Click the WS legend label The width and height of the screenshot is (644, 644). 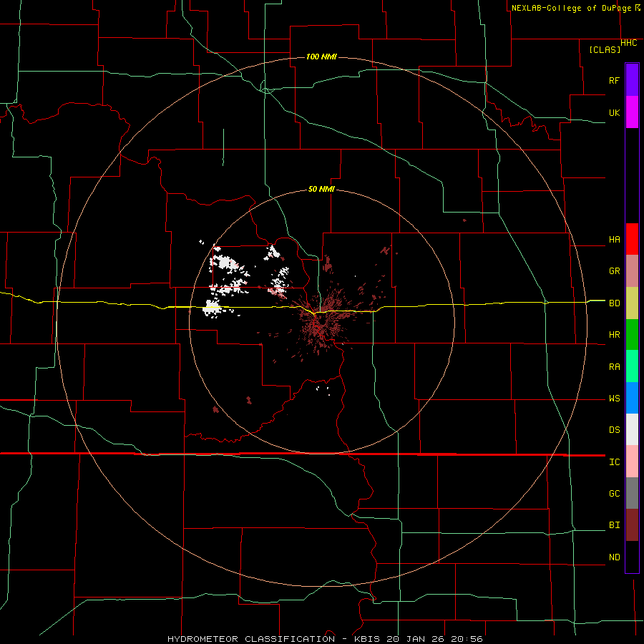614,399
